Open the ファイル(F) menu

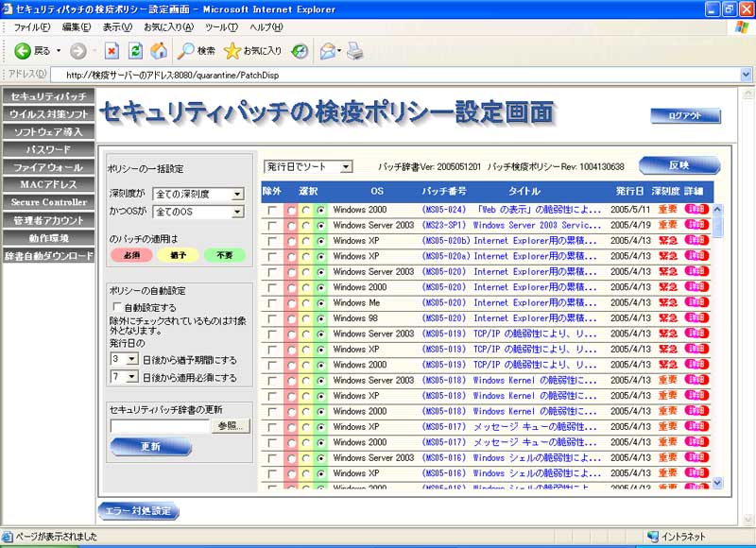click(32, 27)
